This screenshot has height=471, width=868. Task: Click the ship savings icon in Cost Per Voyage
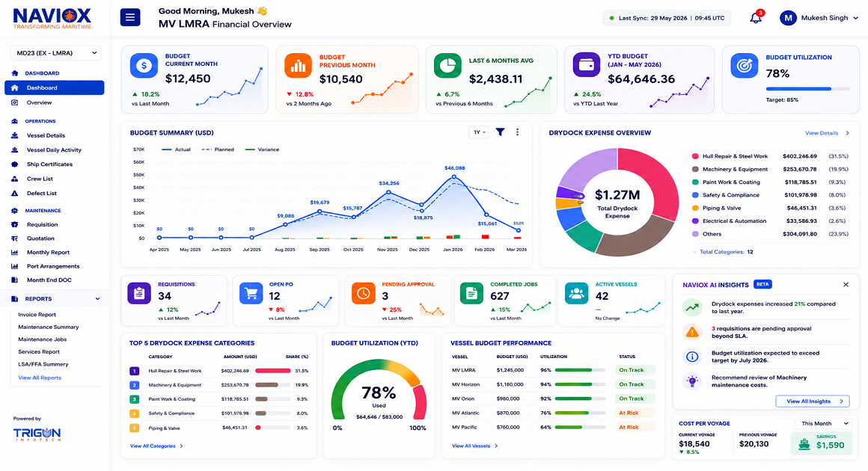pos(804,444)
